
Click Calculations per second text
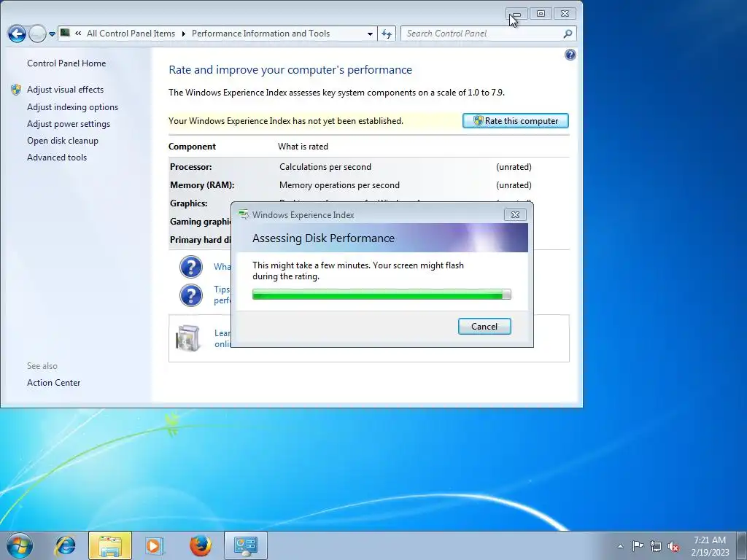point(325,167)
